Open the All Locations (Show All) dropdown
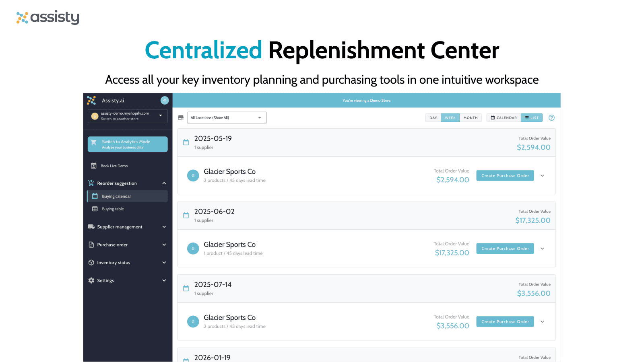644x362 pixels. point(227,117)
